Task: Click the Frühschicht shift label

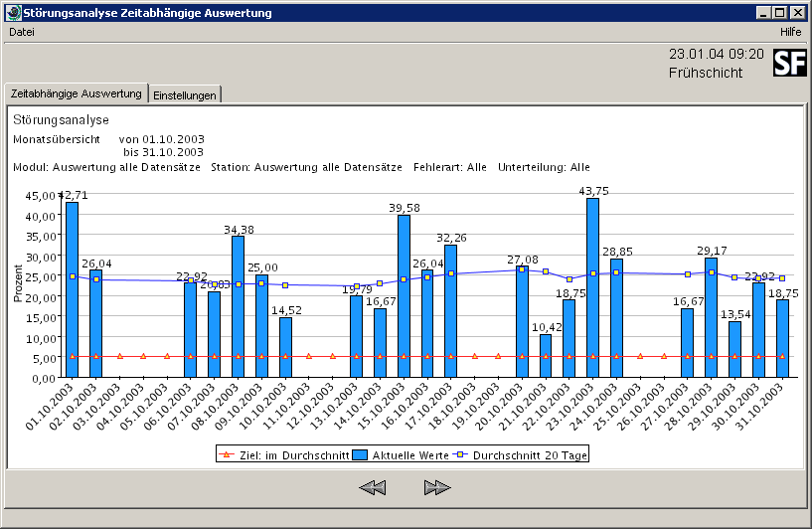Action: (x=706, y=73)
